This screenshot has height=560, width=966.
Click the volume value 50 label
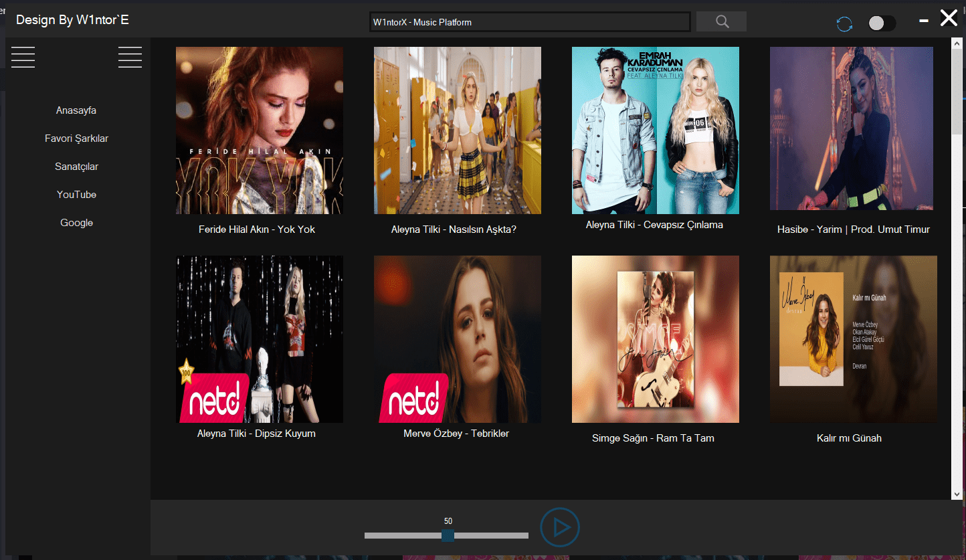448,521
